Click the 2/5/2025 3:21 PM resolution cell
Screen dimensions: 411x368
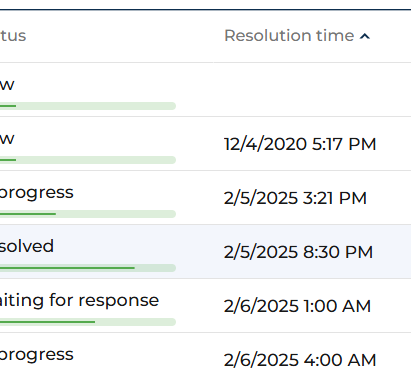coord(295,198)
